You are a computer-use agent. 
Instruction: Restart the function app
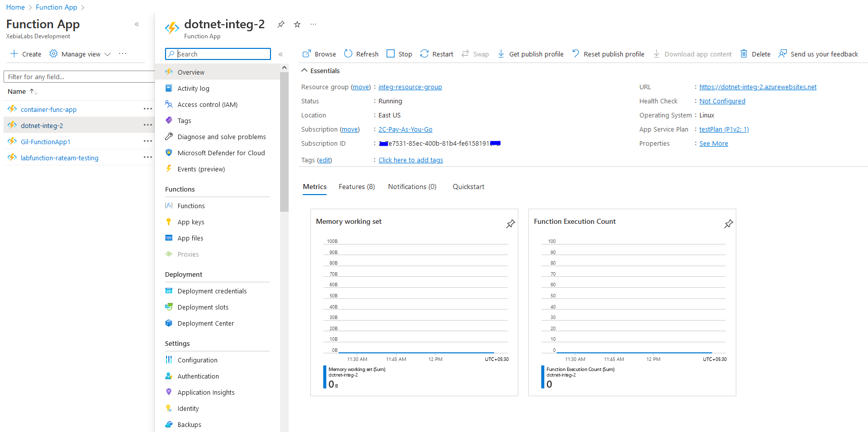[437, 54]
